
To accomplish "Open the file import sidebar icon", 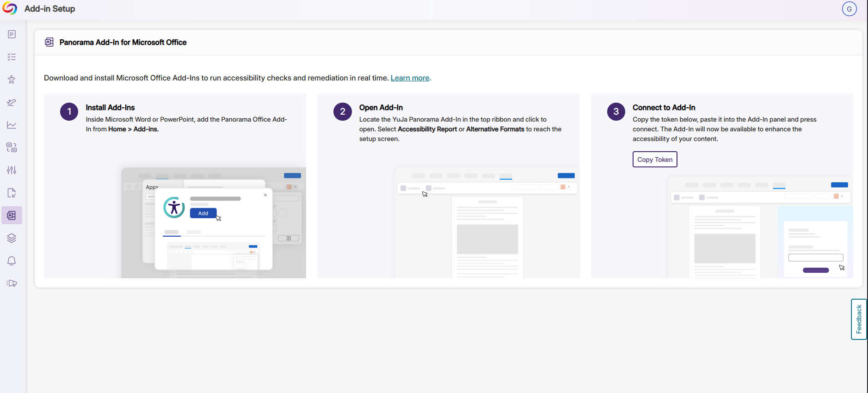I will (x=12, y=193).
